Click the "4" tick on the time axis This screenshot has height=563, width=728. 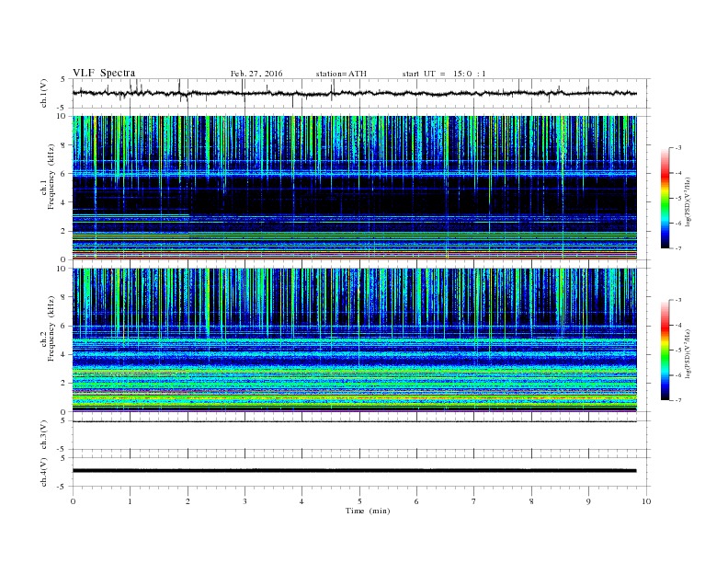click(301, 501)
